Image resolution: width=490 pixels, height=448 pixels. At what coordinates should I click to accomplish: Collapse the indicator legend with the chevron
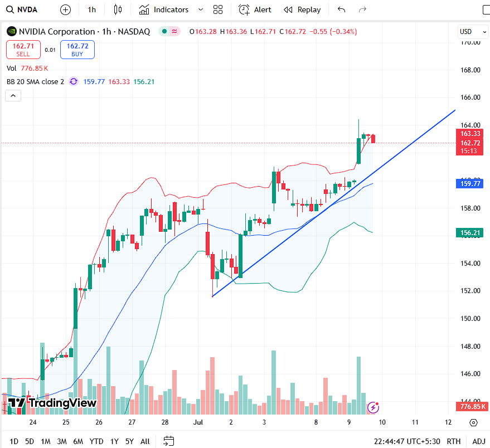(x=13, y=96)
